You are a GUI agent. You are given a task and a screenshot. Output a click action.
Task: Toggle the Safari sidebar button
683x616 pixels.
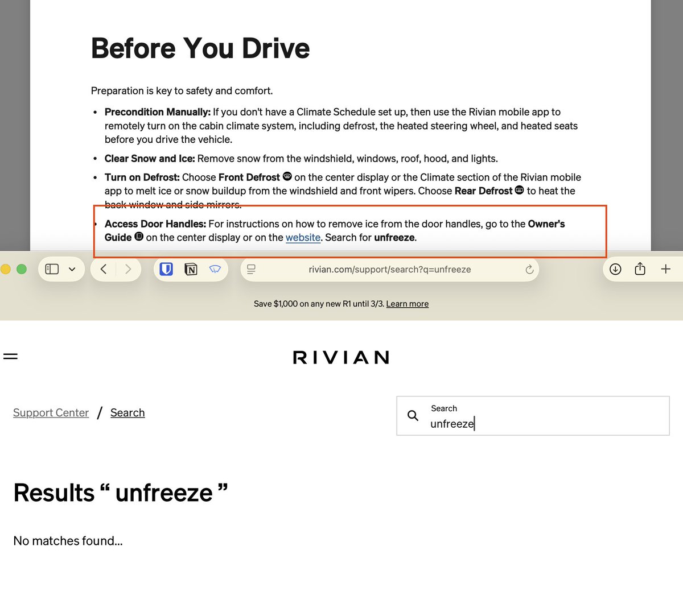coord(52,269)
